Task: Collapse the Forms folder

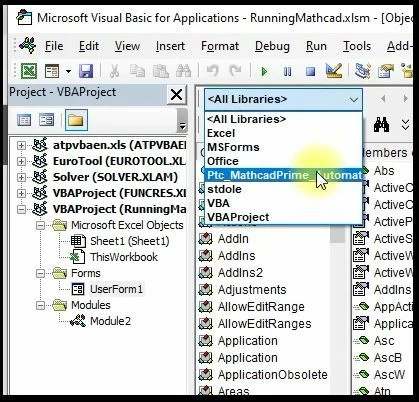Action: click(40, 273)
